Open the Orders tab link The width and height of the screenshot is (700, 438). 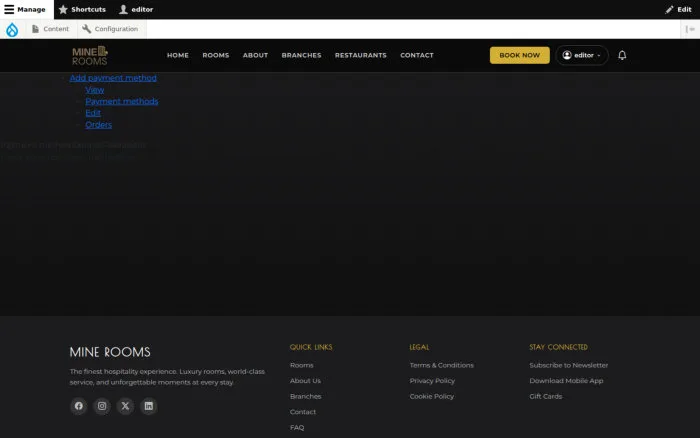[x=98, y=125]
